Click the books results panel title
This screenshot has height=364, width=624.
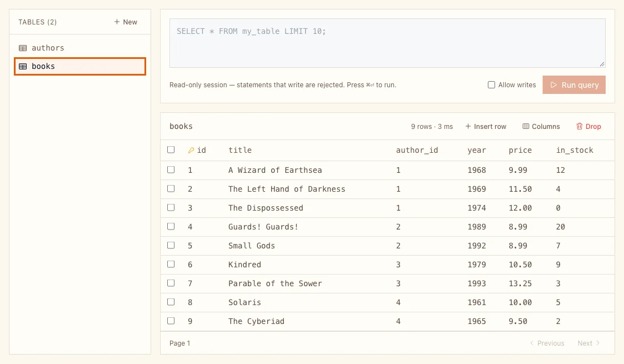click(x=181, y=126)
